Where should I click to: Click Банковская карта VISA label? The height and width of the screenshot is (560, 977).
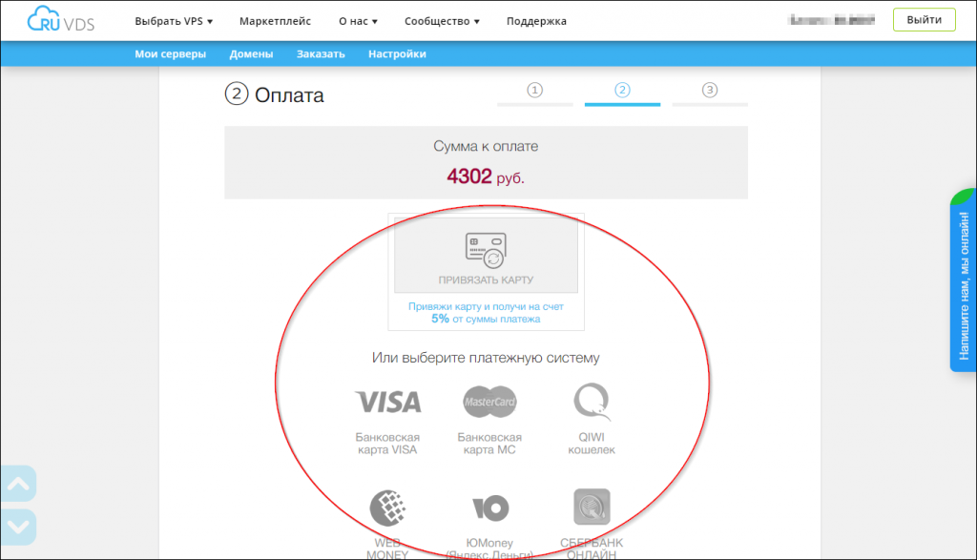[387, 444]
